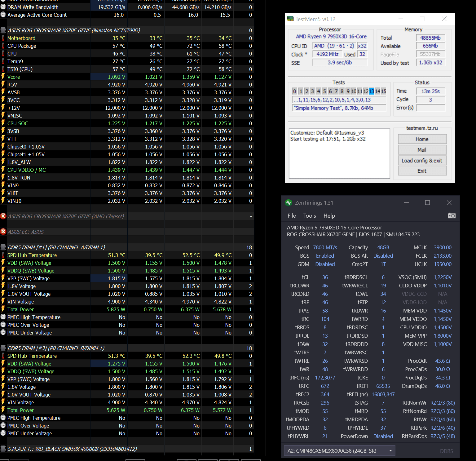The height and width of the screenshot is (461, 476).
Task: Click icon beside DIMM #1 PMIC High Temperature
Action: pyautogui.click(x=3, y=317)
